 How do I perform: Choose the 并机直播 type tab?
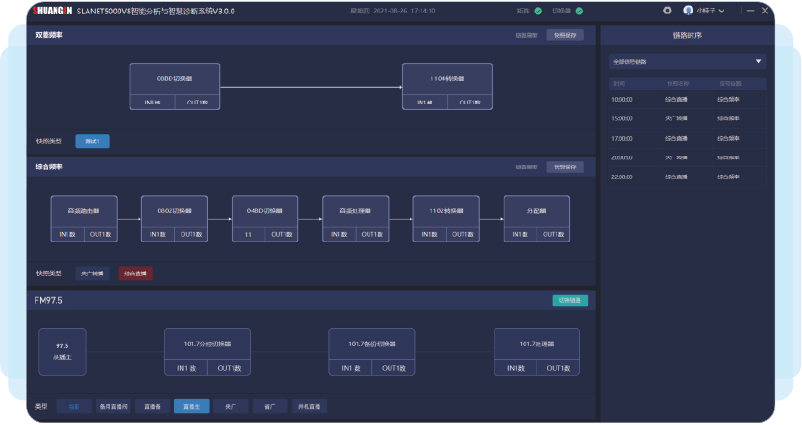tap(308, 407)
